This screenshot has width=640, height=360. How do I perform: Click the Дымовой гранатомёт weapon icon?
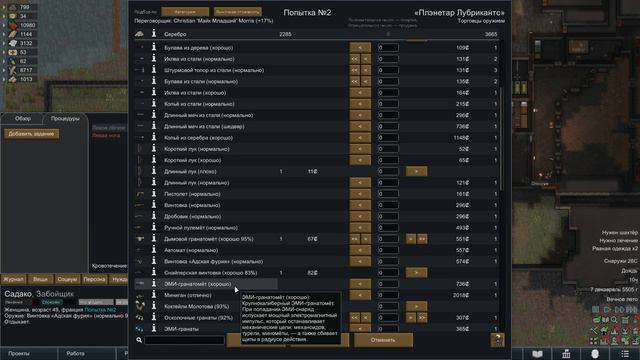(140, 239)
